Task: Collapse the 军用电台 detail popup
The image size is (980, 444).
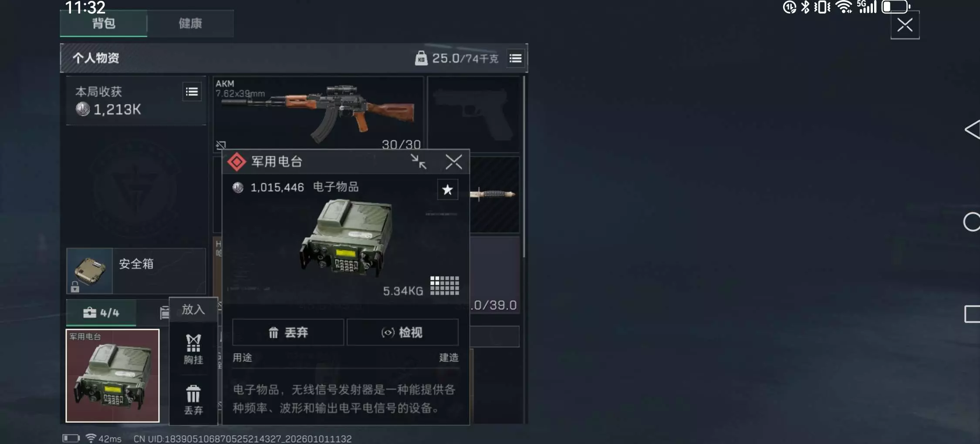Action: 418,162
